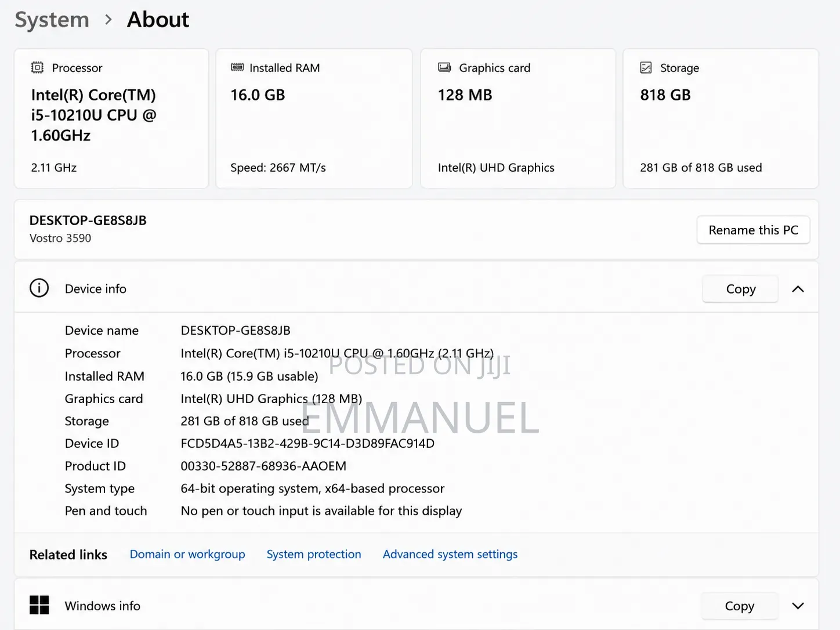Click the 'Windows info' section title

coord(103,606)
